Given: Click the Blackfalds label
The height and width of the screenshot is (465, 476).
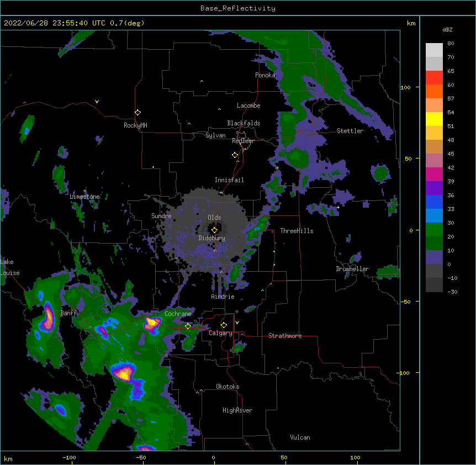Looking at the screenshot, I should (244, 123).
